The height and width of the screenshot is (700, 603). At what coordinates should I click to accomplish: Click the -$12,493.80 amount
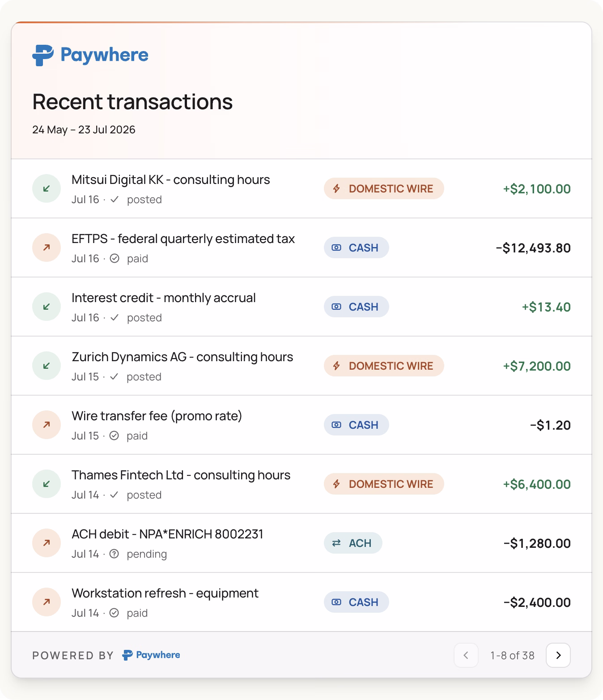point(533,248)
